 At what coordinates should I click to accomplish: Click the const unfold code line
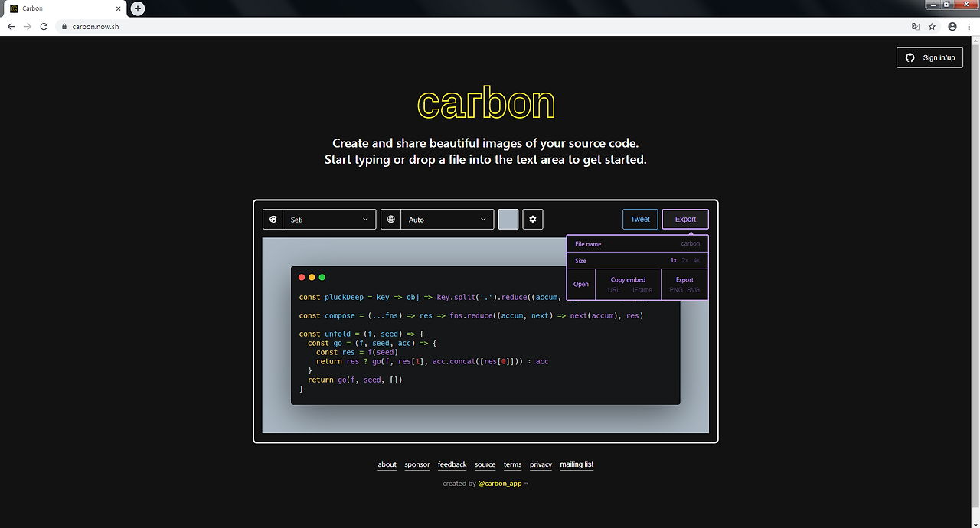[x=361, y=334]
